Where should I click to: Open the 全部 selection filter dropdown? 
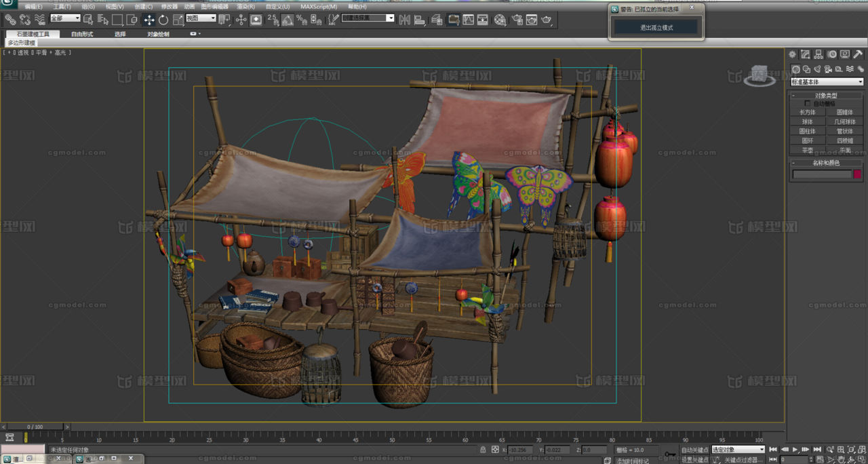(x=65, y=18)
